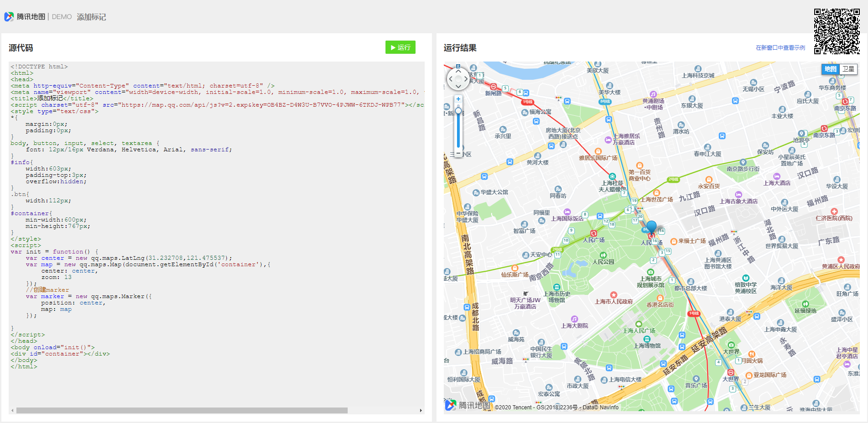The width and height of the screenshot is (868, 423).
Task: Click the 上海人民广场 map label
Action: tap(639, 331)
